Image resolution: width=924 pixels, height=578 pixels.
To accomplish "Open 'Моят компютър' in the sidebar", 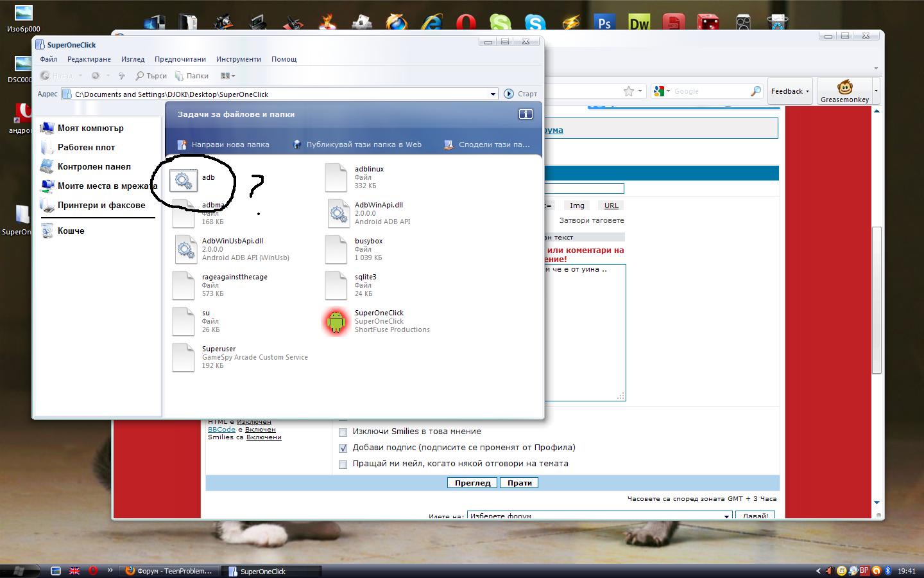I will [82, 128].
